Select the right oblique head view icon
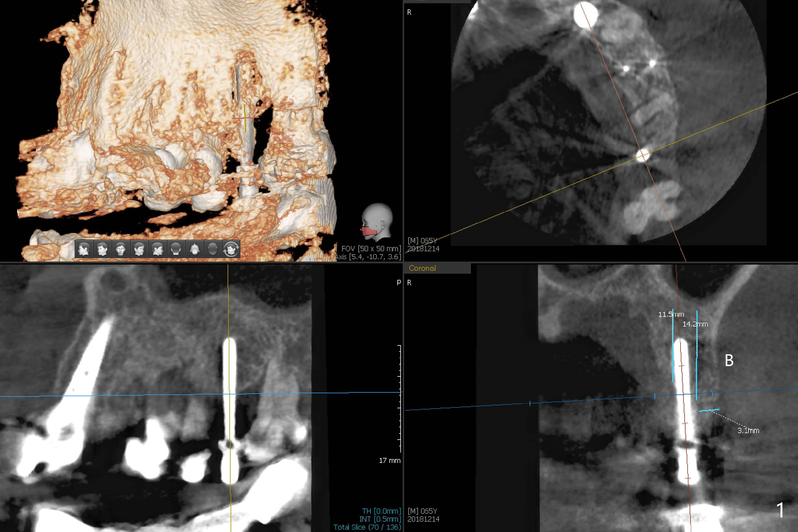The width and height of the screenshot is (798, 532). point(102,249)
